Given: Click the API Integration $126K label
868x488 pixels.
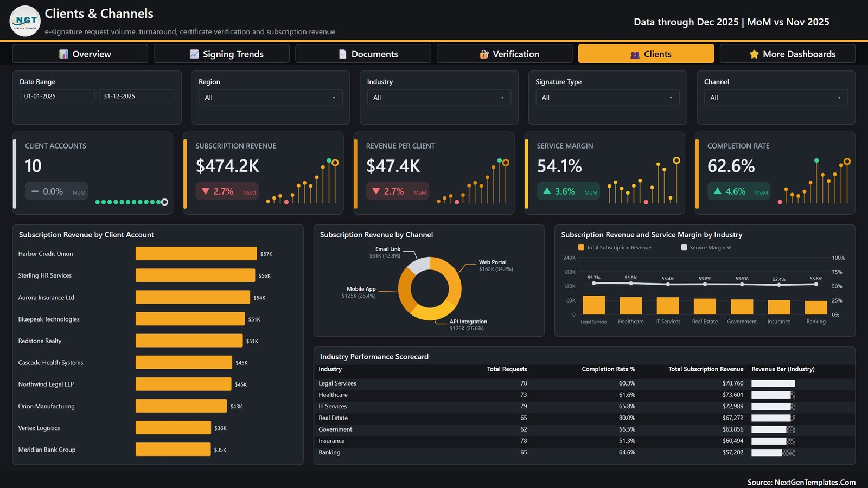Looking at the screenshot, I should pos(468,325).
